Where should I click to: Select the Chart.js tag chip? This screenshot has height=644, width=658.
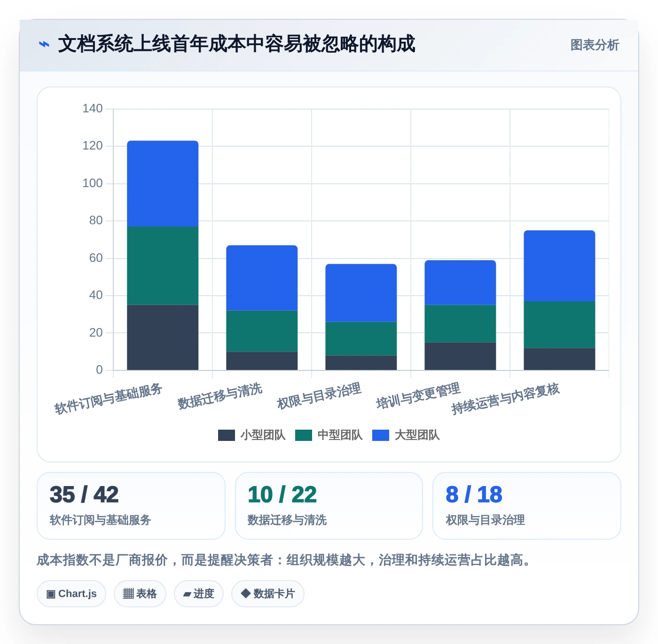[x=71, y=594]
